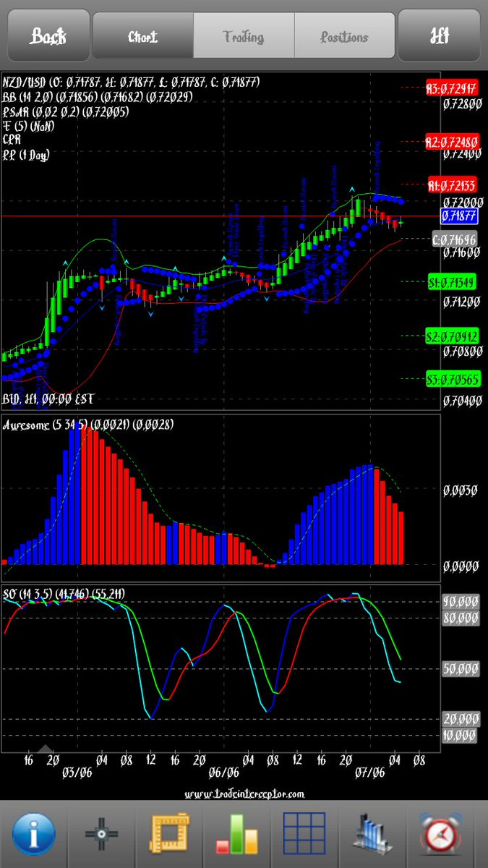Change the H1 timeframe button

(440, 35)
